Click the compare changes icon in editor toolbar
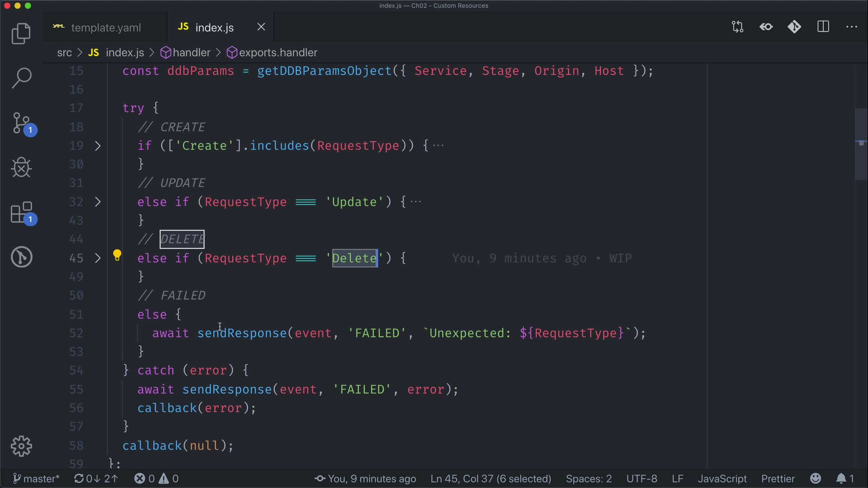 (x=737, y=27)
